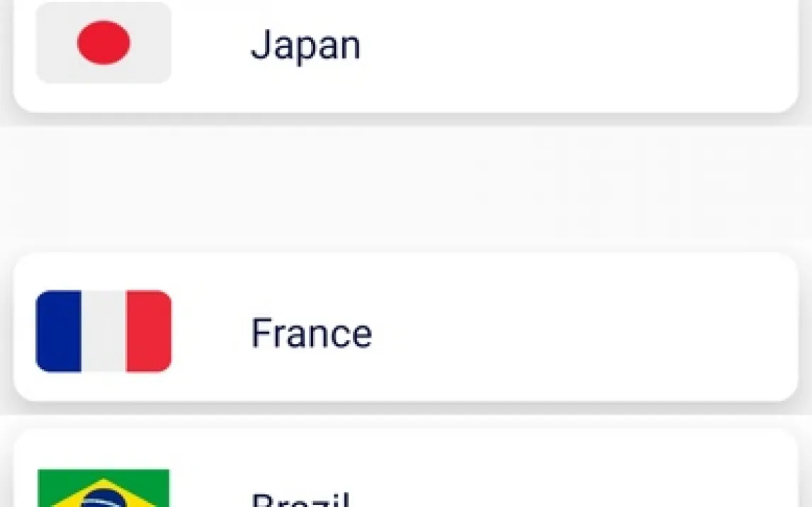
Task: Click the red circle on Japan's flag
Action: [103, 42]
